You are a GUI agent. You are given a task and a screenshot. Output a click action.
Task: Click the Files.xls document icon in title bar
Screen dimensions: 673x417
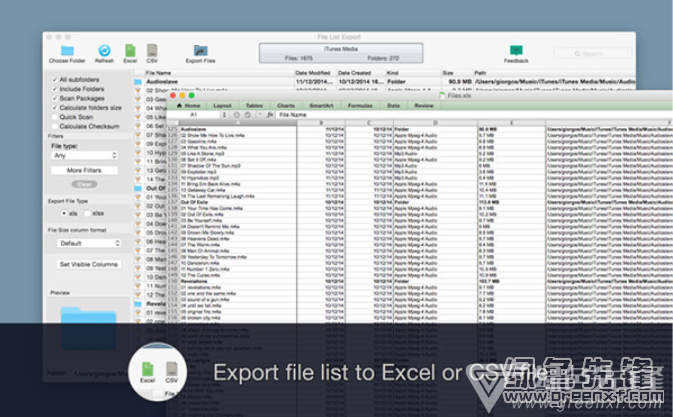pyautogui.click(x=442, y=95)
